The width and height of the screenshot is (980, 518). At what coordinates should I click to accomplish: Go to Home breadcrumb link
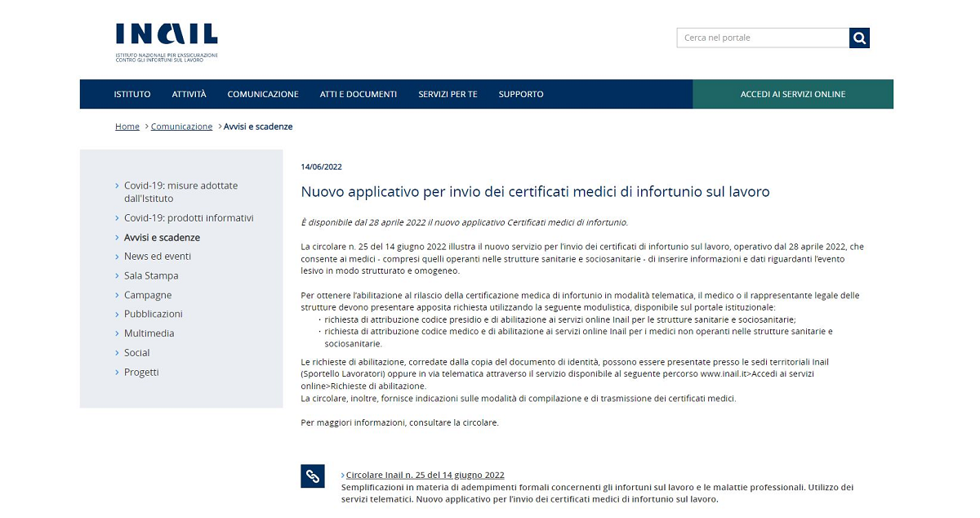[x=127, y=127]
